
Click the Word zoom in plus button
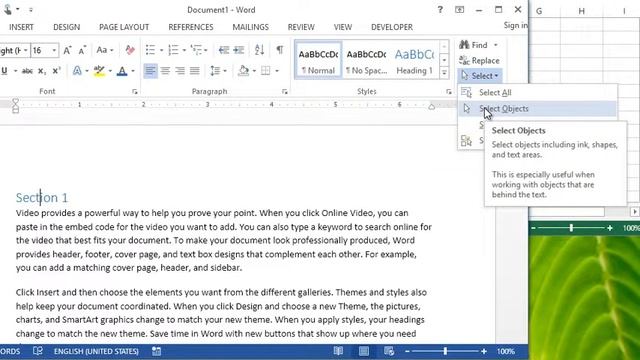point(484,351)
